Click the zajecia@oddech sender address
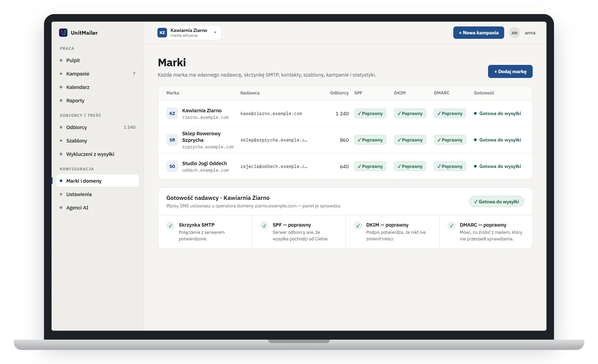598x364 pixels. (x=274, y=167)
